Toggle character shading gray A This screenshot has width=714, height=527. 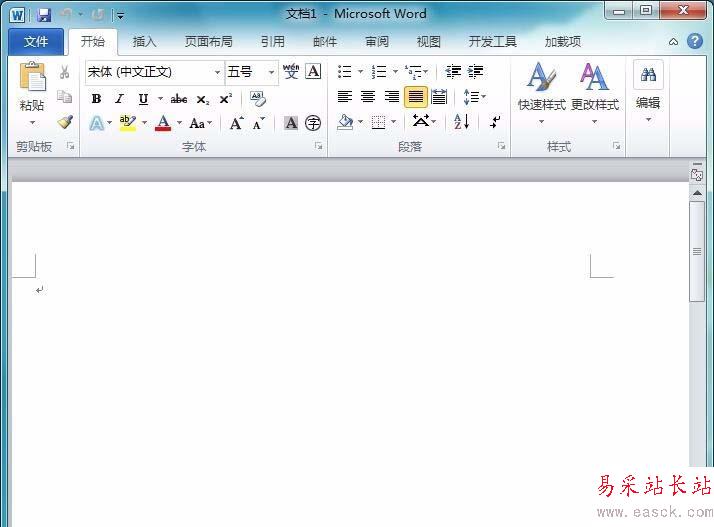click(x=291, y=123)
